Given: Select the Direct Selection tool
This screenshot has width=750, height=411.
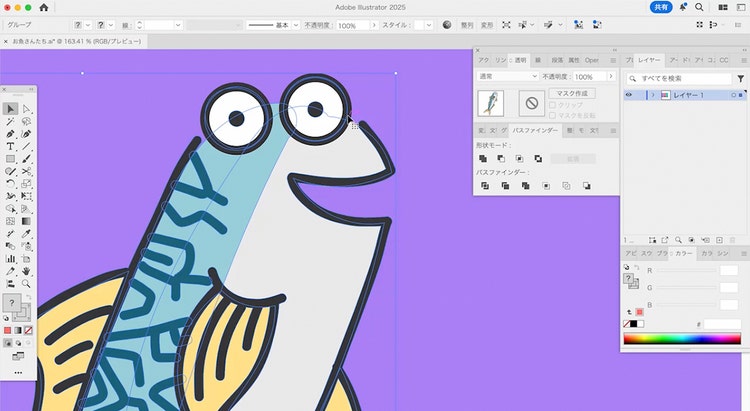Looking at the screenshot, I should pos(26,109).
